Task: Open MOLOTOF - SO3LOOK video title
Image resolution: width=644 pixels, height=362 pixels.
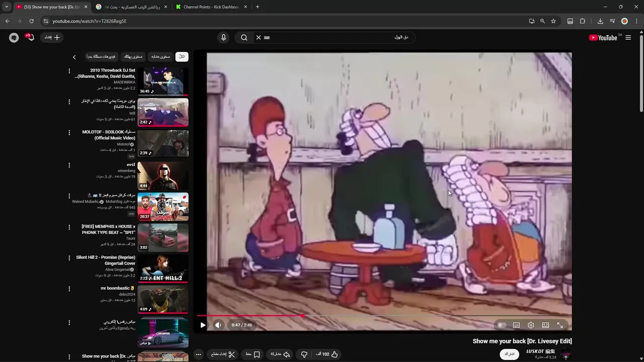Action: [x=109, y=135]
